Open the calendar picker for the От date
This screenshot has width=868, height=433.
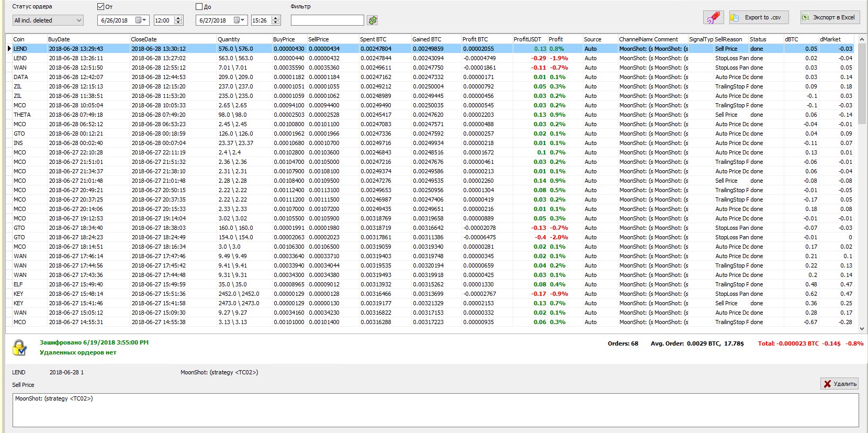(x=140, y=20)
